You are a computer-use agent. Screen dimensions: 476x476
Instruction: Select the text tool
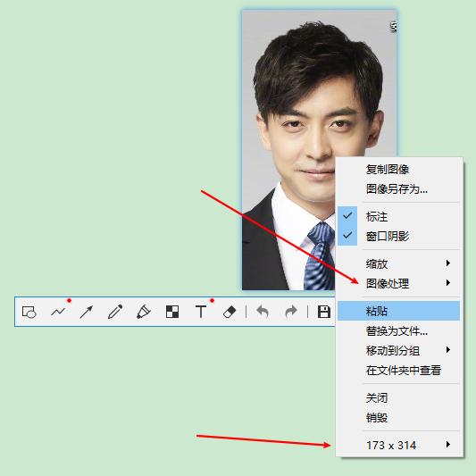pos(201,312)
